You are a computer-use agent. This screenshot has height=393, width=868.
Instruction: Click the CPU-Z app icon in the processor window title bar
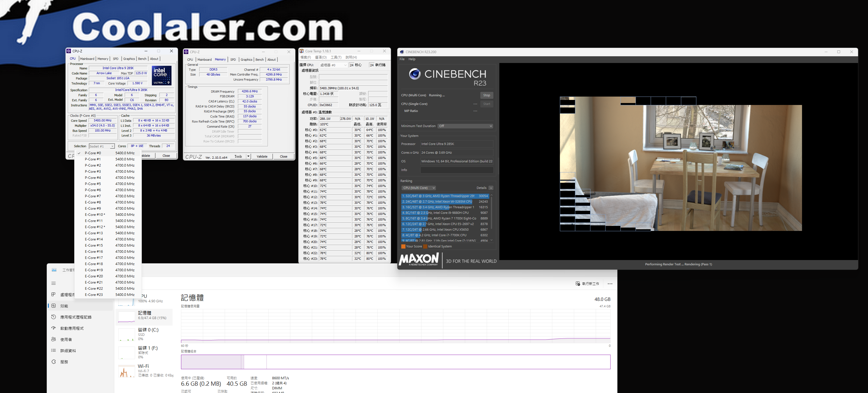(69, 51)
